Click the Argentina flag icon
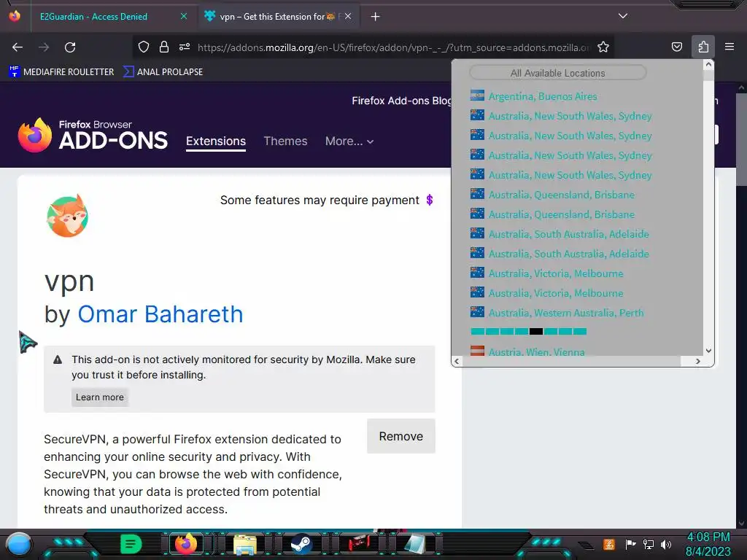The image size is (747, 560). tap(477, 96)
